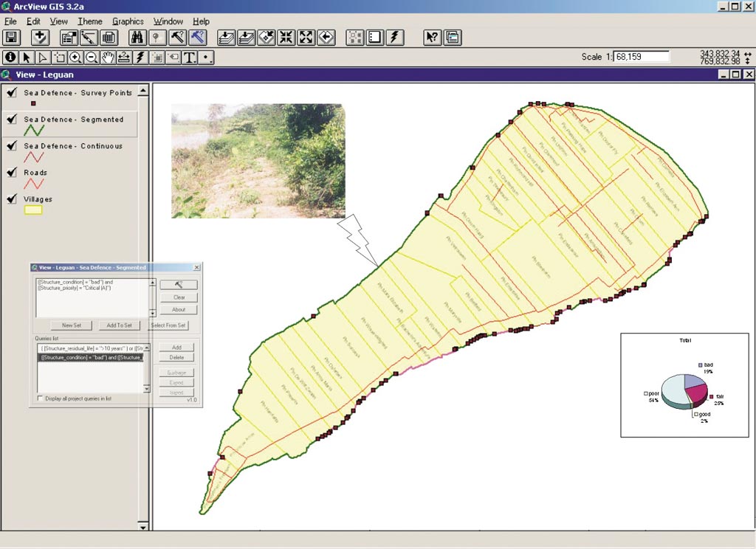Screen dimensions: 756x549
Task: Click the Add To Set button
Action: [119, 325]
